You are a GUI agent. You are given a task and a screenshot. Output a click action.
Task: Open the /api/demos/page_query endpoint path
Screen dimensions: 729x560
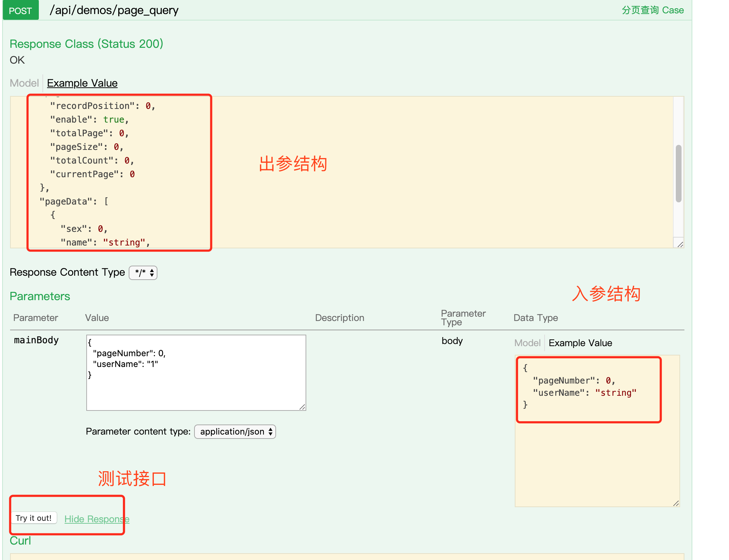tap(114, 10)
